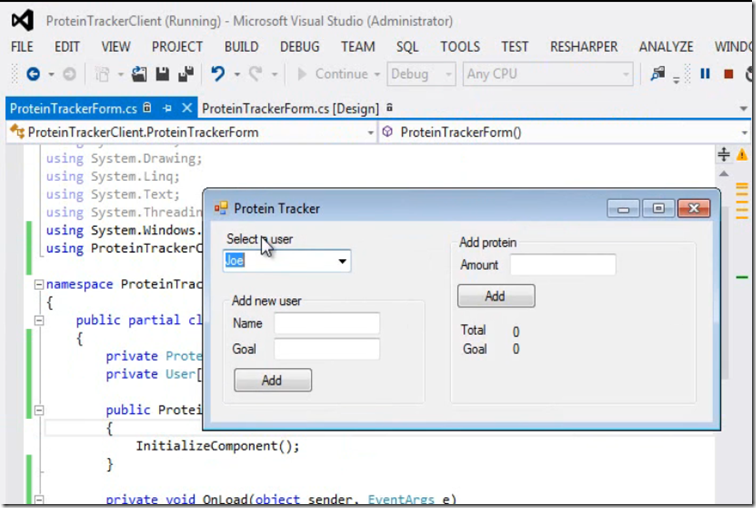756x508 pixels.
Task: Click the yellow warning indicator icon
Action: 742,155
